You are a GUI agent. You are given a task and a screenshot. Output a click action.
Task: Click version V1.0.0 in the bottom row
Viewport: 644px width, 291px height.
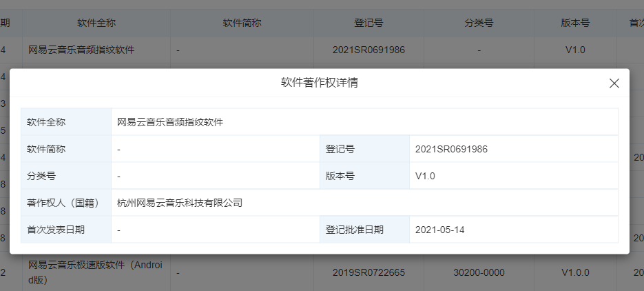click(575, 273)
